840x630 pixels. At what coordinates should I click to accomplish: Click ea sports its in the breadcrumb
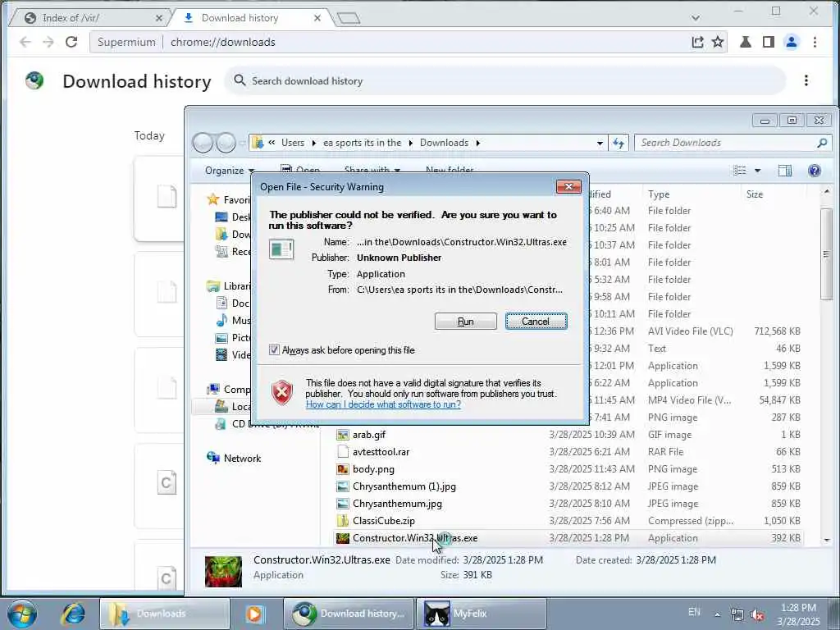tap(362, 143)
